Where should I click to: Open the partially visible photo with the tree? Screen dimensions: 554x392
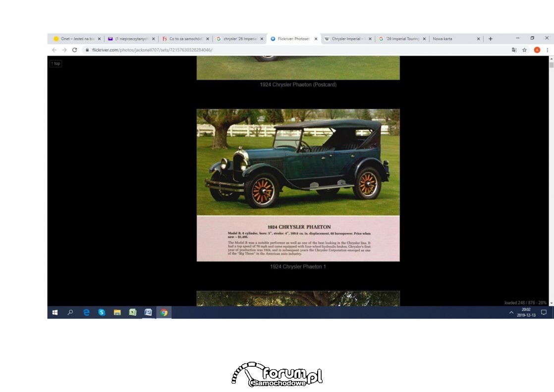298,299
